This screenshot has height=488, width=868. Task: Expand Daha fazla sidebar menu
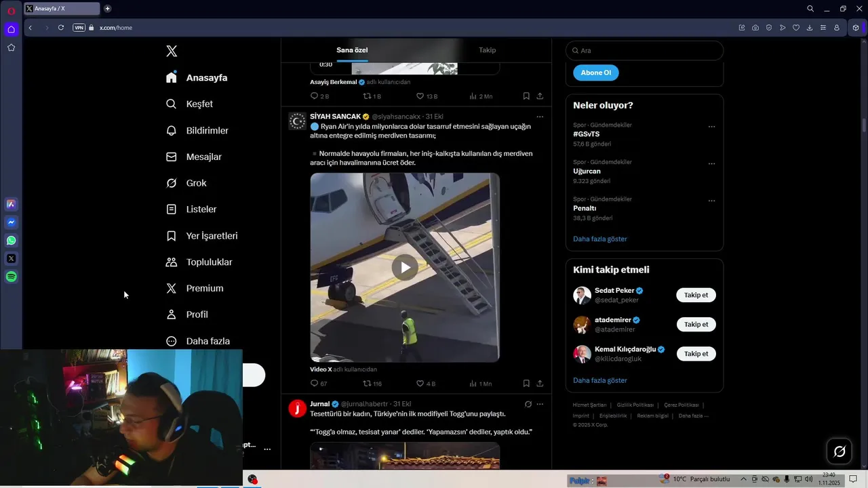tap(198, 341)
